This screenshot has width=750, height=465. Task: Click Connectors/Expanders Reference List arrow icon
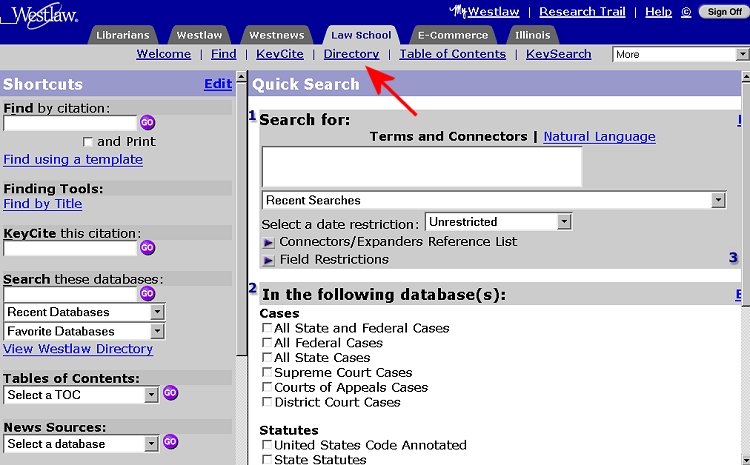(x=268, y=242)
